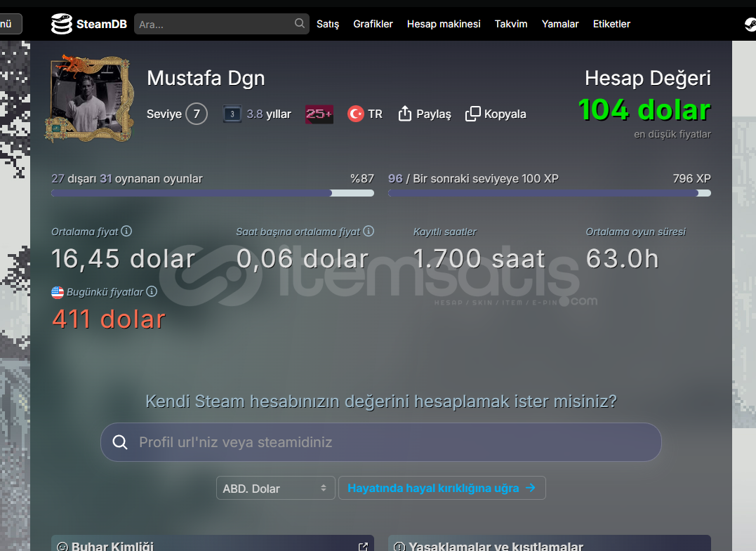
Task: Click the Yasaklamalar ve kısıtlamalar panel title
Action: (x=496, y=546)
